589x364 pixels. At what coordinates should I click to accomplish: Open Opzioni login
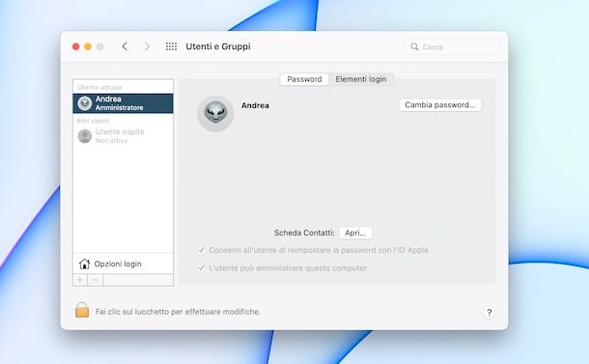[124, 264]
